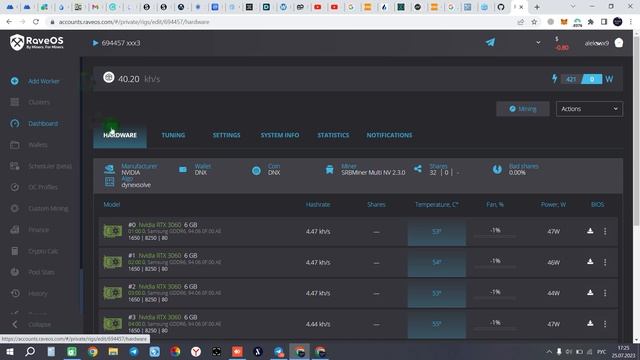Click the GPU #2 card icon
Image resolution: width=640 pixels, height=360 pixels.
(x=113, y=293)
